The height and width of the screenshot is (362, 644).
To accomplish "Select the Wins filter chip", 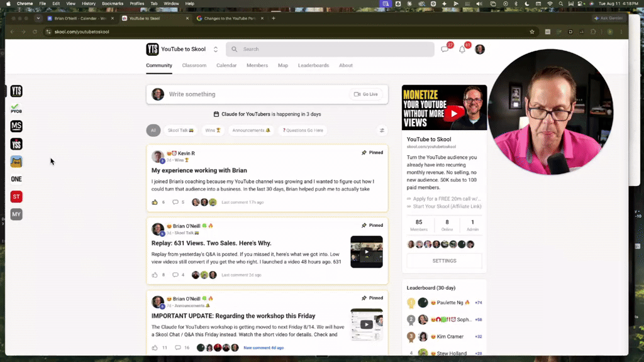I will pyautogui.click(x=213, y=131).
